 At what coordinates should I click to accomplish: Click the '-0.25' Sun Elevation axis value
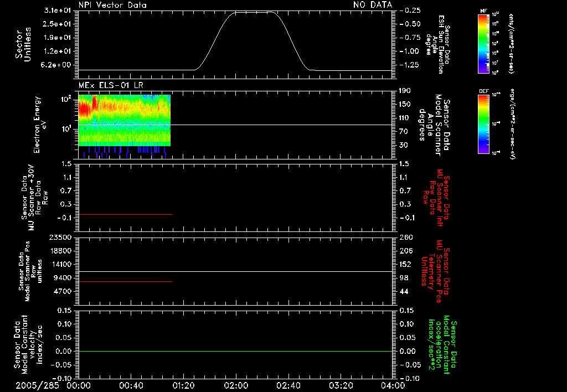(410, 11)
